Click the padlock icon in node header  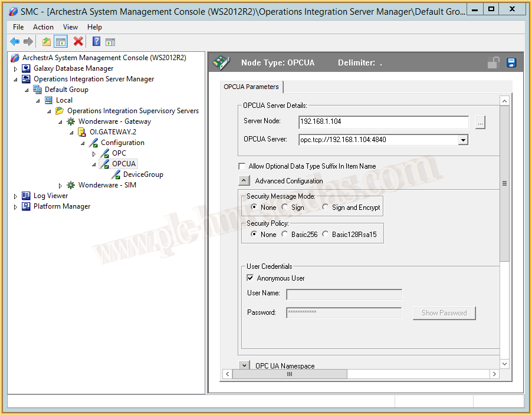point(494,63)
